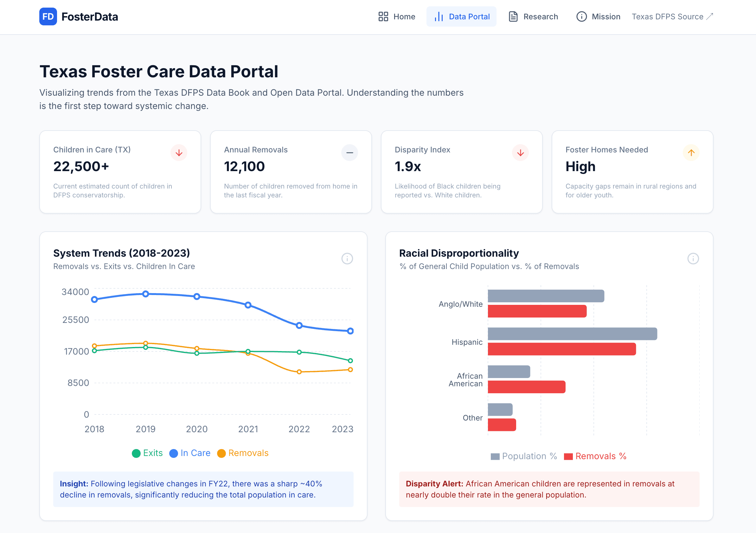Open the info icon on Racial Disproportionality chart
The width and height of the screenshot is (756, 533).
coord(693,259)
